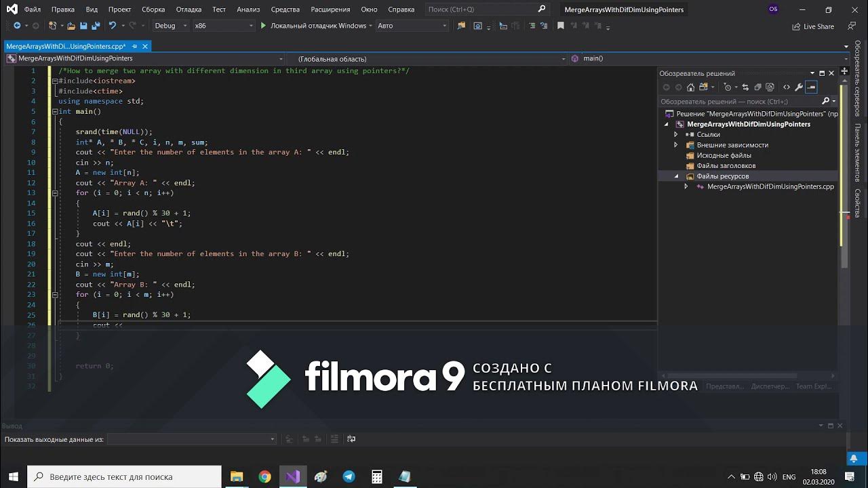Open the Глобальная область scope dropdown
The image size is (868, 488).
click(427, 58)
